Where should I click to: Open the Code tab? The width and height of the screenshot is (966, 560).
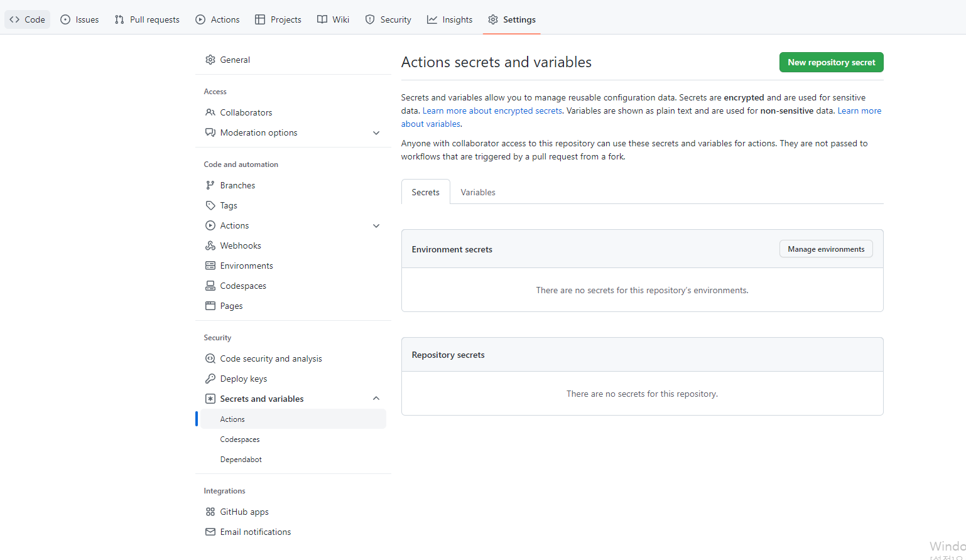tap(28, 19)
